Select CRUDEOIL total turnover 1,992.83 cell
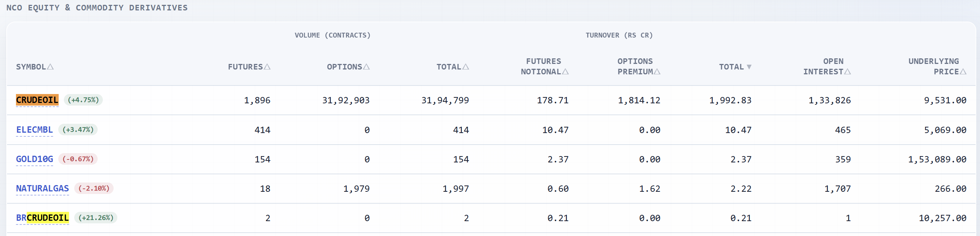 730,100
